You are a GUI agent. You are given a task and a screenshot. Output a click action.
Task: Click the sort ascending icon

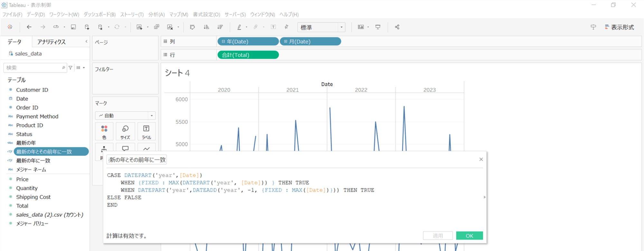click(x=206, y=27)
